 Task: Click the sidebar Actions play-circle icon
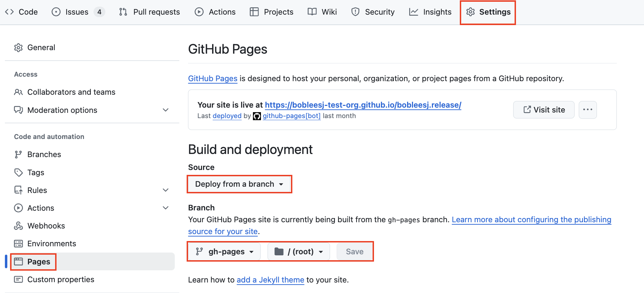(18, 208)
